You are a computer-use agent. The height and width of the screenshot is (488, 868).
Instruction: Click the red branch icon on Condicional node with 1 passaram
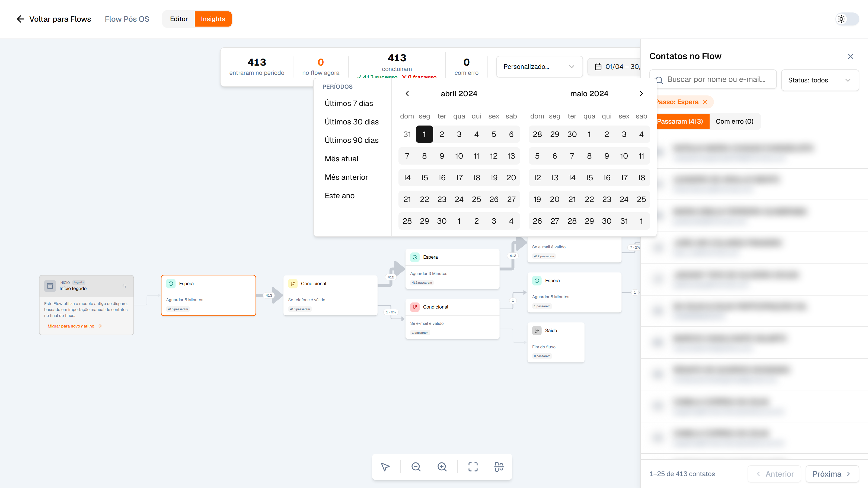pos(415,307)
